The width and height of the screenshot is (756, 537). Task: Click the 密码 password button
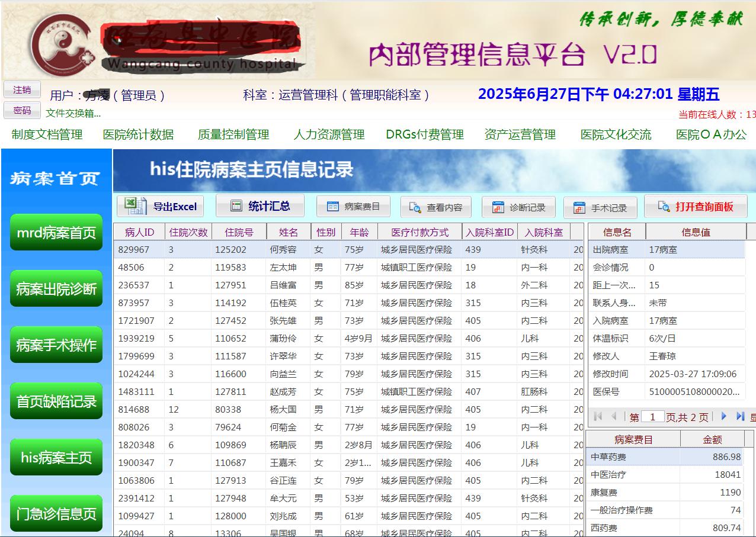point(22,110)
